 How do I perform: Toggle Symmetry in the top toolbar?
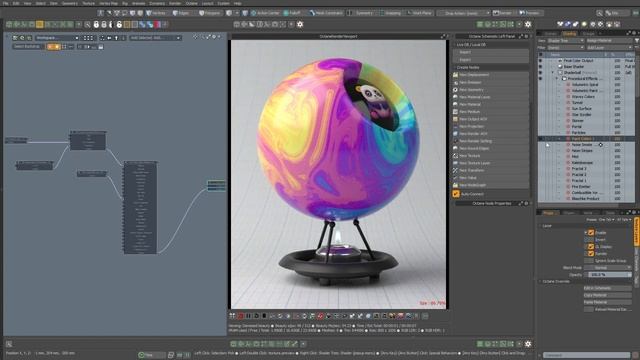pos(360,13)
